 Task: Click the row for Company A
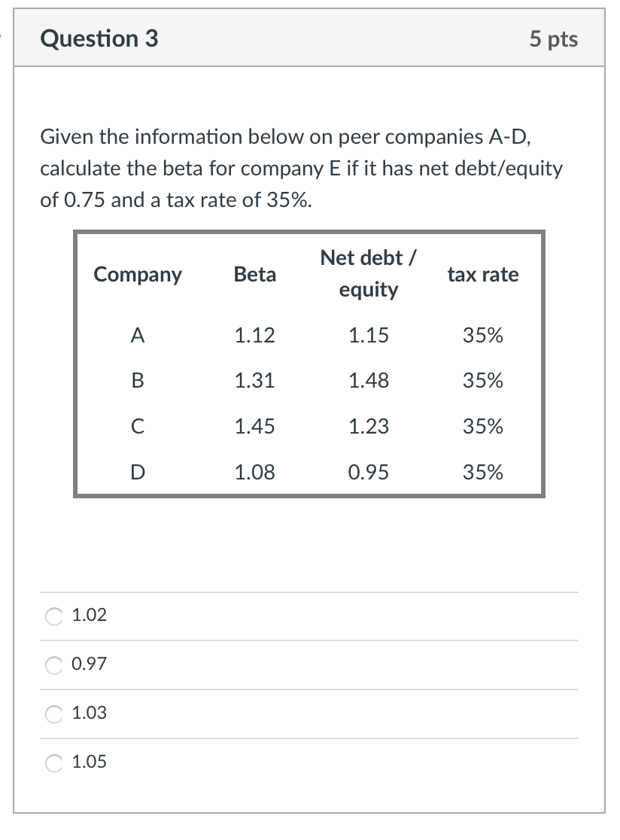137,336
